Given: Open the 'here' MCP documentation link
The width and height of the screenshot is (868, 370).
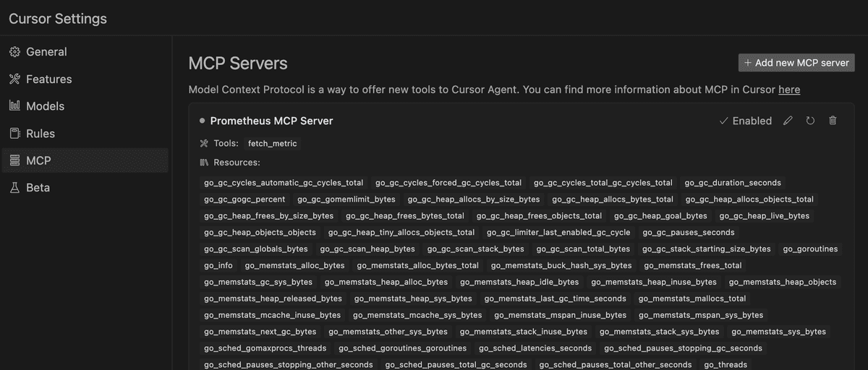Looking at the screenshot, I should [789, 90].
